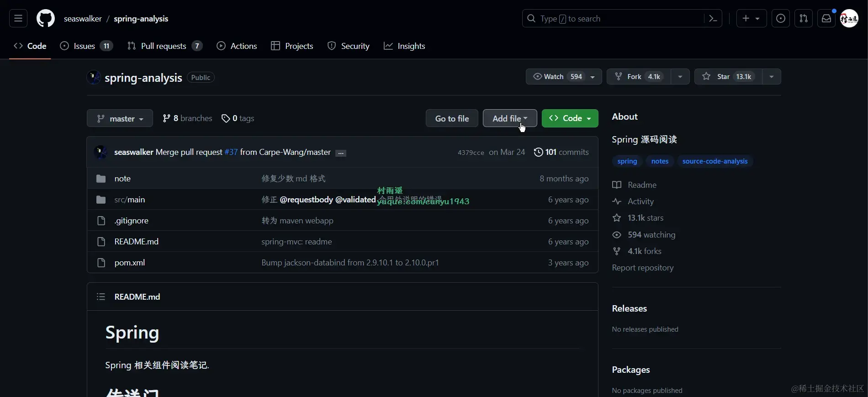
Task: Focus the Type / to search field
Action: (612, 19)
